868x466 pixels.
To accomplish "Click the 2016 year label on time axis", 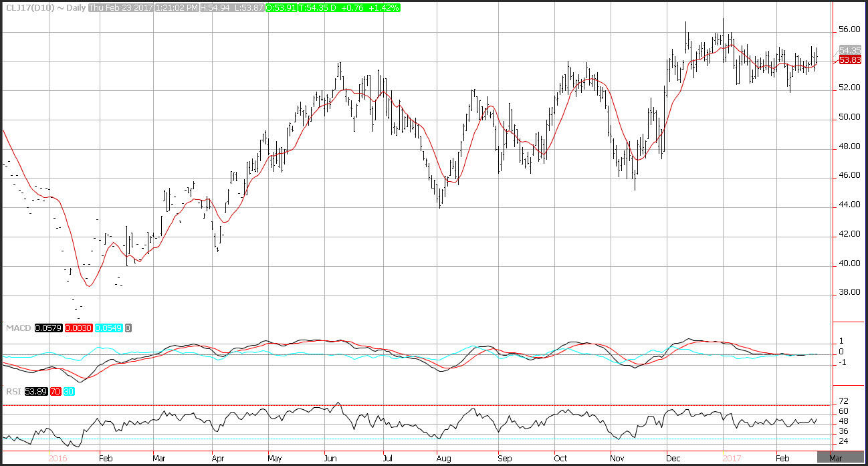I will (x=58, y=459).
